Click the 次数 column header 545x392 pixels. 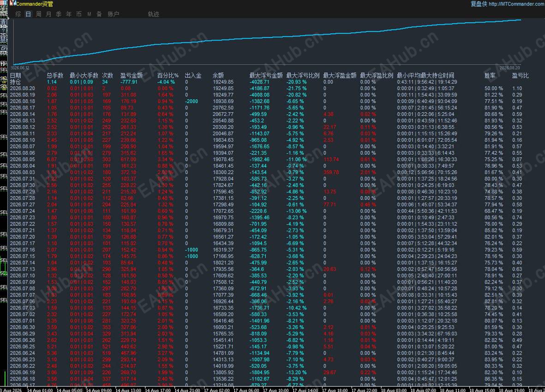[108, 75]
